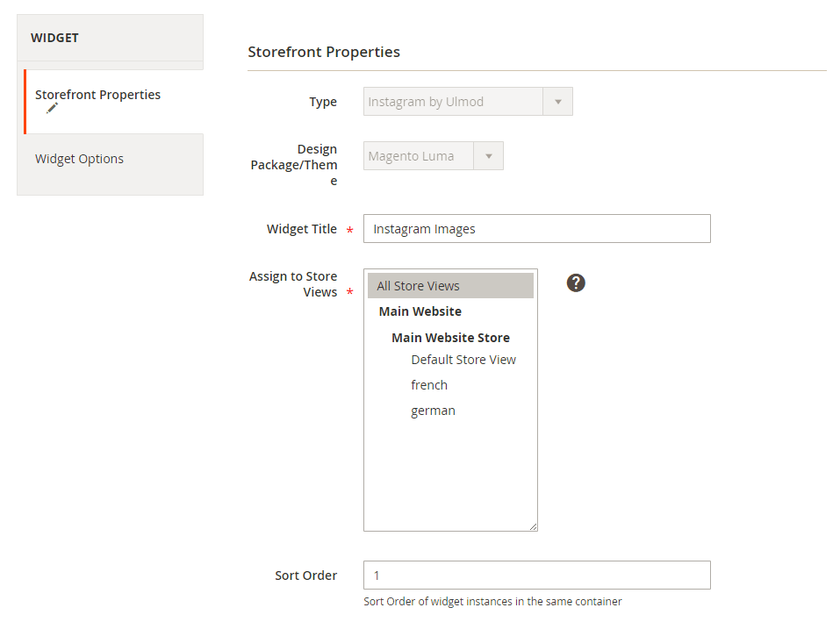Select Default Store View option
840x622 pixels.
[463, 360]
